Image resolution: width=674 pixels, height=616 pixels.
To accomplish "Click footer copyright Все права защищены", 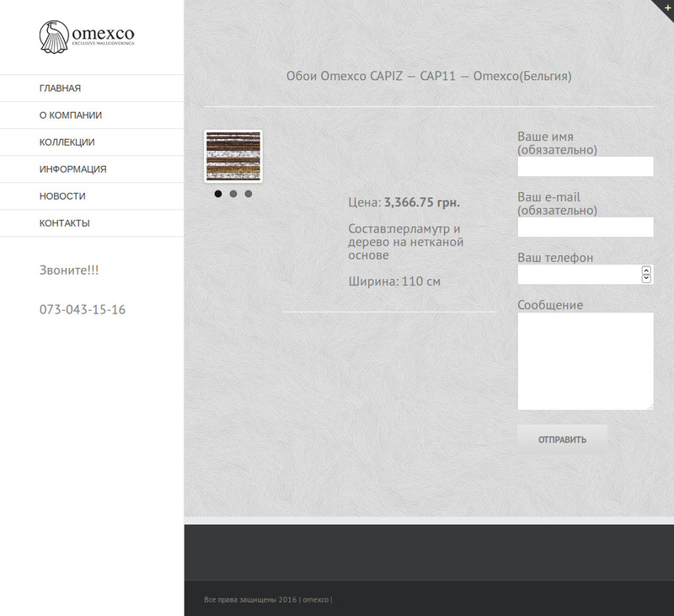I will click(x=268, y=600).
